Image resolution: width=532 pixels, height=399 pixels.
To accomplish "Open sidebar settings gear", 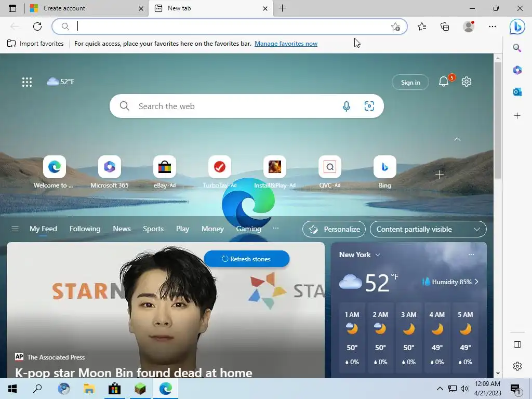I will (517, 366).
